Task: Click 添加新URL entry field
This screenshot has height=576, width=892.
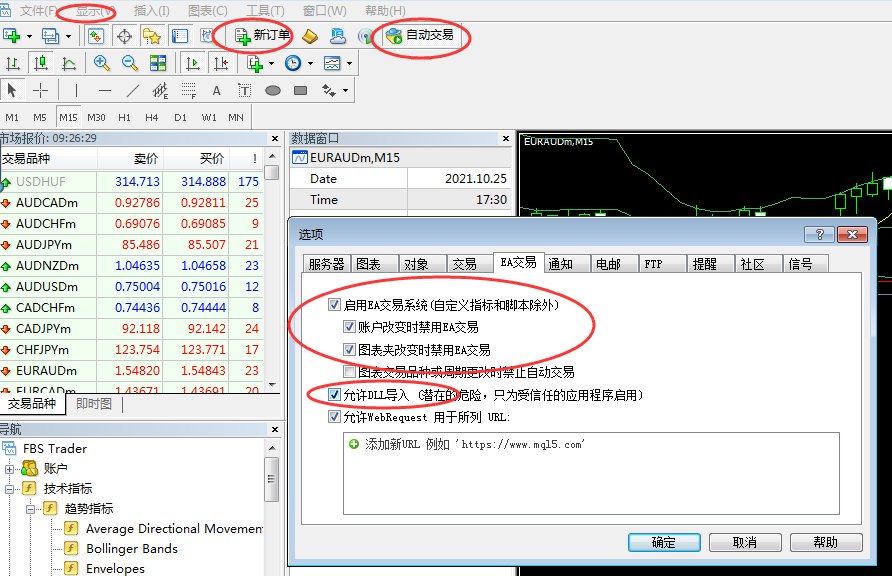Action: coord(591,444)
